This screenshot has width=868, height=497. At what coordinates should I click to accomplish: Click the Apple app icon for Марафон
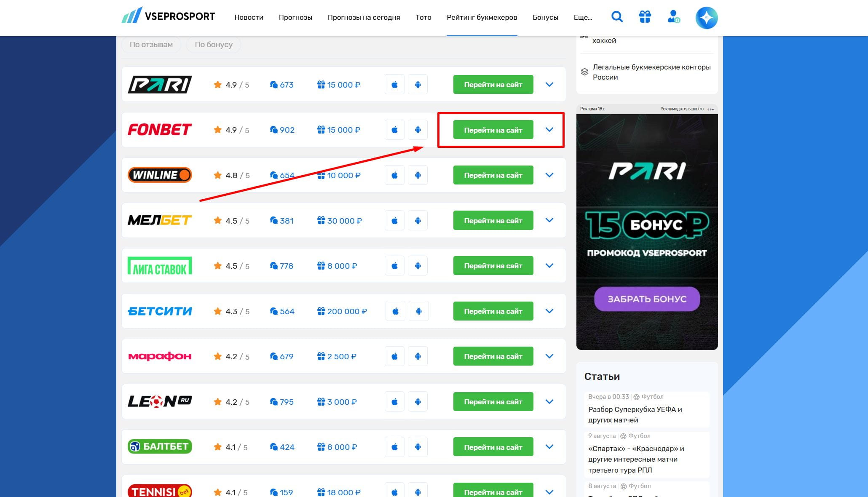click(394, 356)
